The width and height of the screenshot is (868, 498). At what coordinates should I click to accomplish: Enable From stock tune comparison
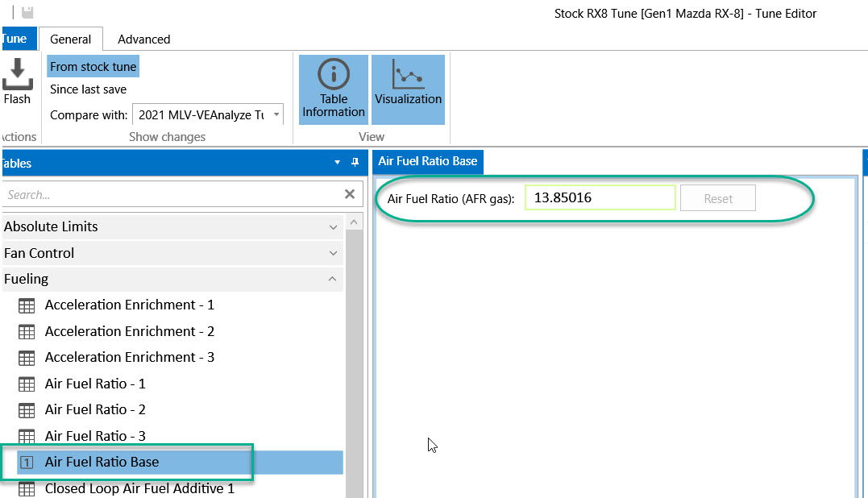93,67
